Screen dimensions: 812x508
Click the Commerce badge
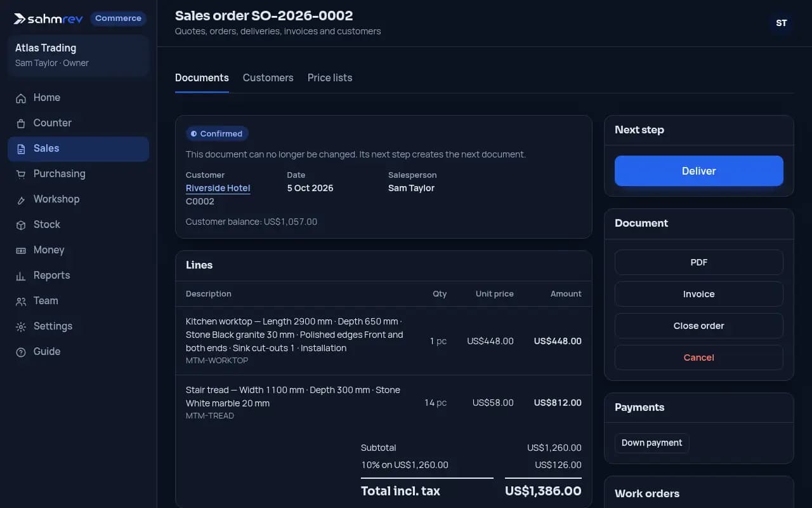click(118, 18)
